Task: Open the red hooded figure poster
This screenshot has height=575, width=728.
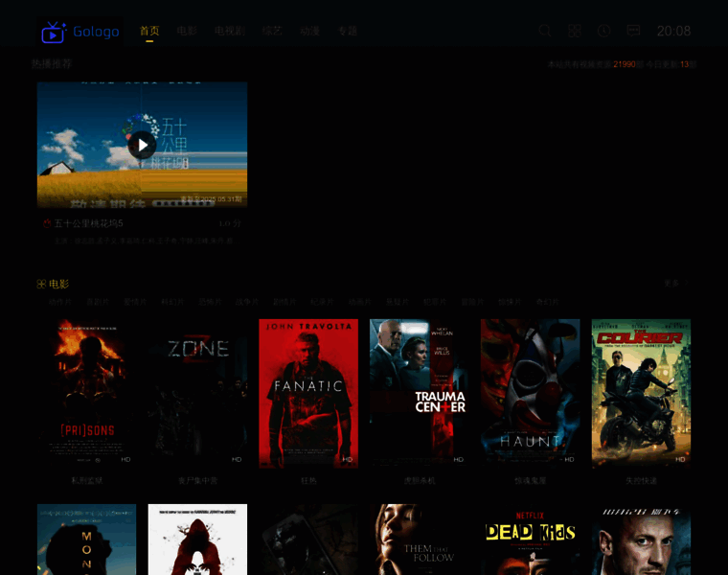Action: pyautogui.click(x=197, y=540)
